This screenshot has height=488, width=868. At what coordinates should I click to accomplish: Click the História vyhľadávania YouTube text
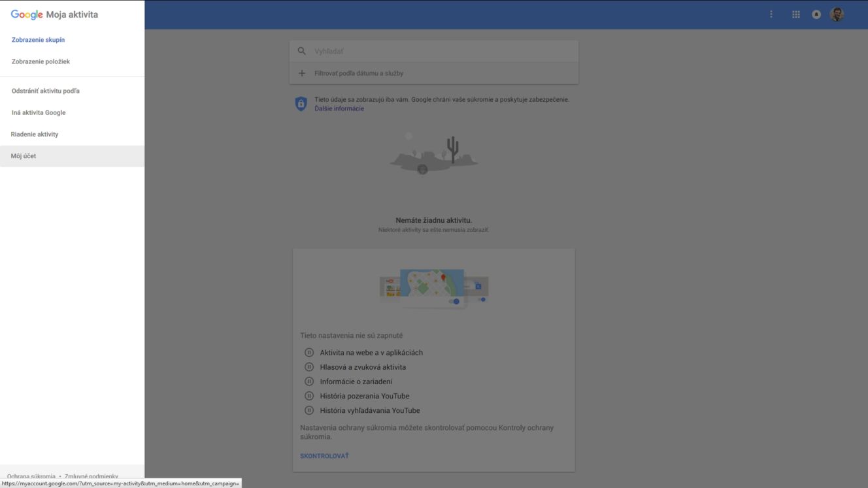(370, 410)
